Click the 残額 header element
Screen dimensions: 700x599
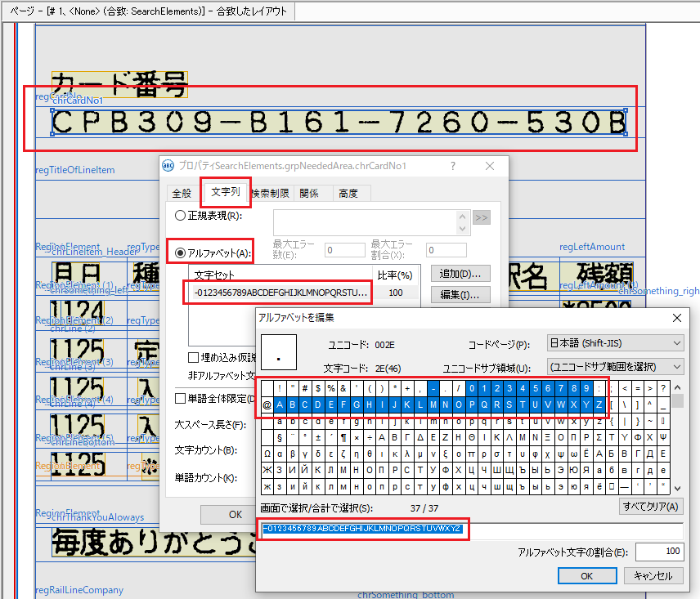pyautogui.click(x=604, y=275)
